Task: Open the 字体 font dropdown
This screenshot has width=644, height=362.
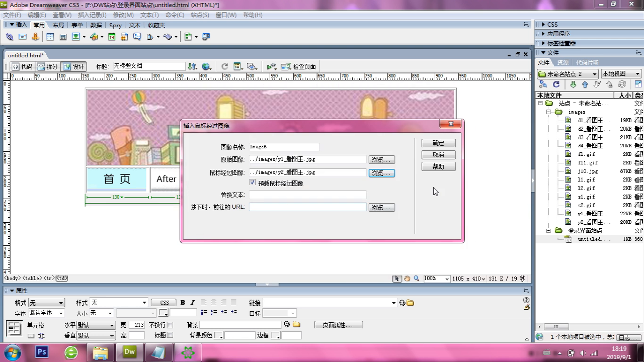Action: (x=46, y=313)
